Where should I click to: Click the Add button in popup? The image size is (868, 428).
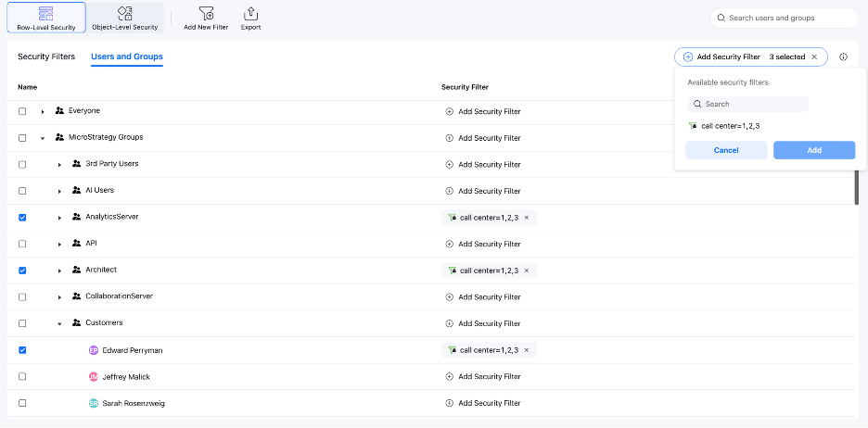click(x=813, y=150)
